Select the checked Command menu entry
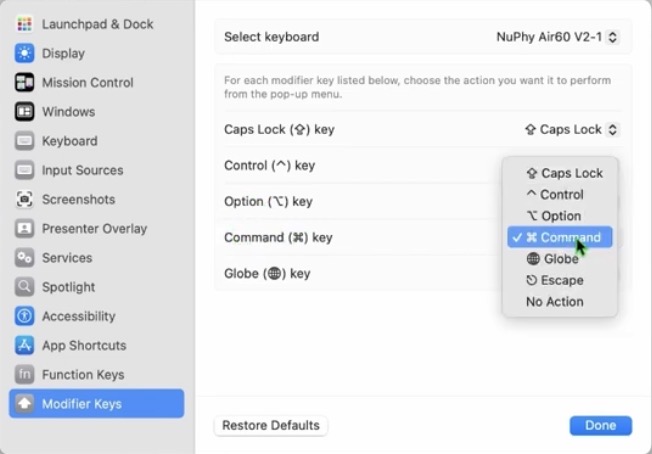This screenshot has width=652, height=454. coord(561,237)
